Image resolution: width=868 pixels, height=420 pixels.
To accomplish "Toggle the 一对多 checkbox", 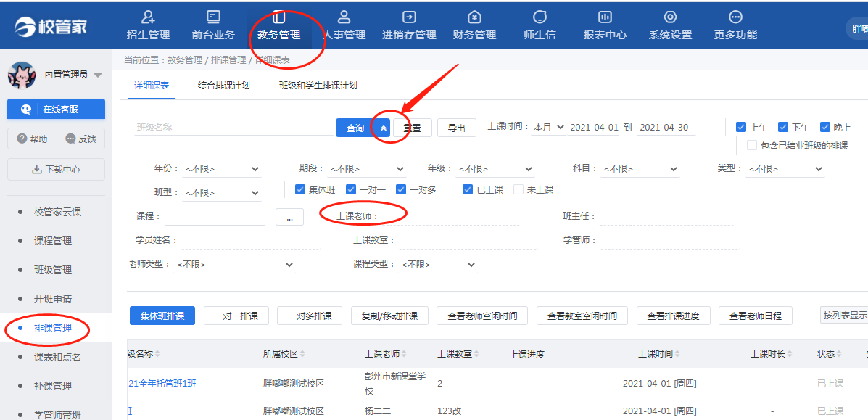I will (x=401, y=189).
